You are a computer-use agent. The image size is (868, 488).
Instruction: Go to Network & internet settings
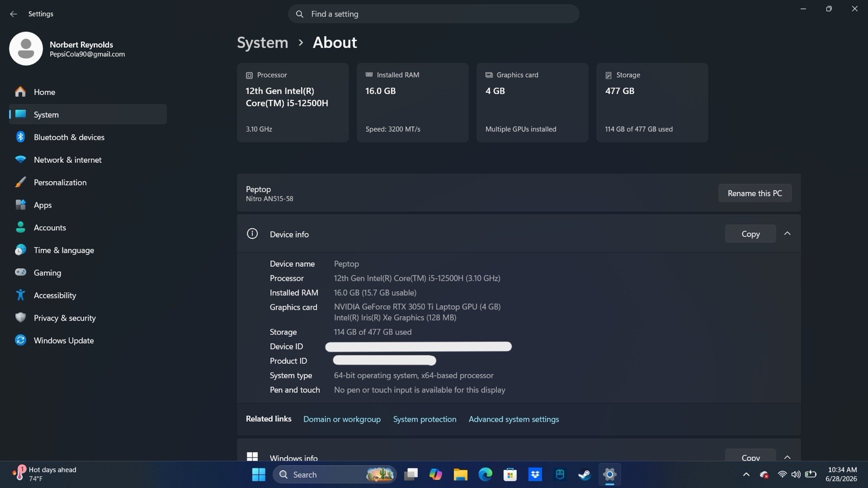coord(88,160)
